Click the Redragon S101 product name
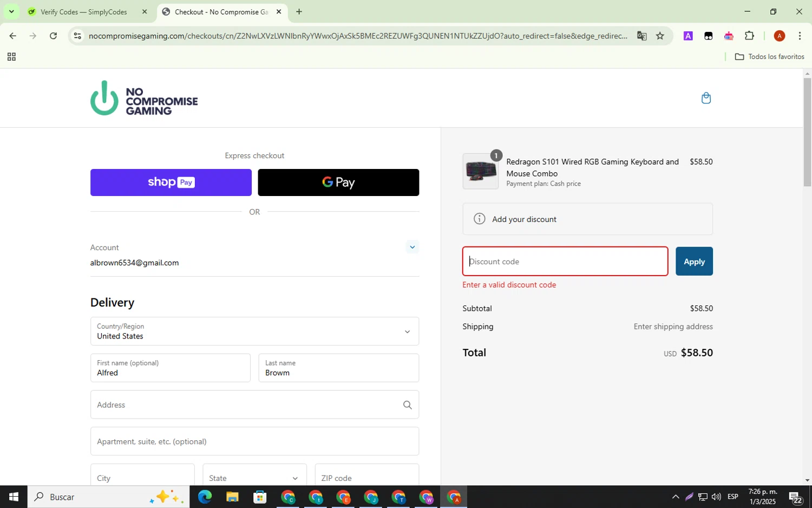 click(592, 167)
